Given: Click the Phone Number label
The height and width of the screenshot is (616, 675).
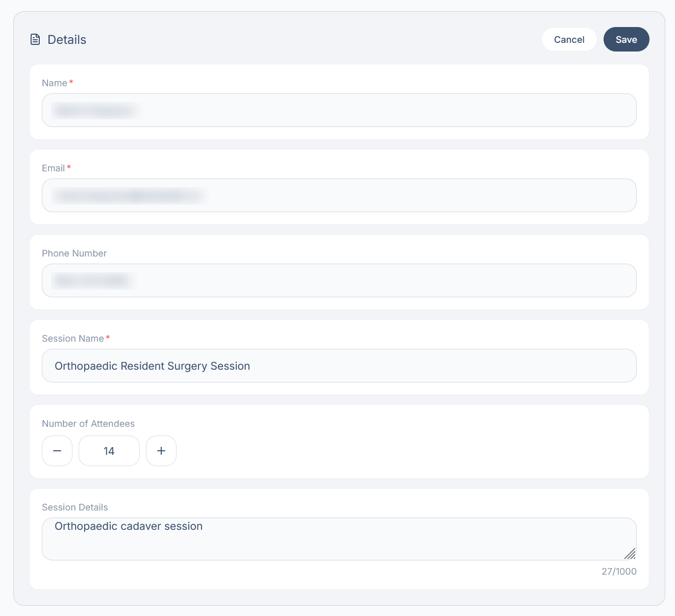Looking at the screenshot, I should [x=74, y=253].
